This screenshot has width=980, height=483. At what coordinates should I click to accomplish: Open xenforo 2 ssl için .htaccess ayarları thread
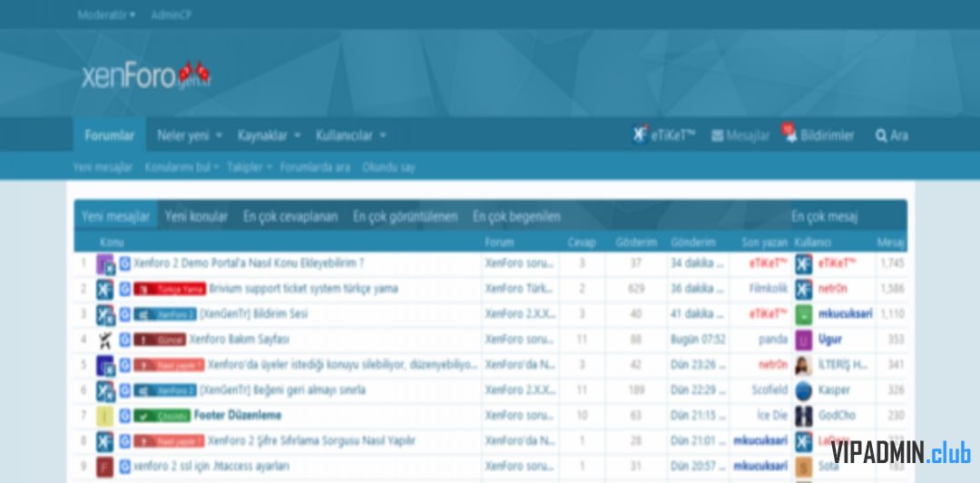click(x=211, y=466)
